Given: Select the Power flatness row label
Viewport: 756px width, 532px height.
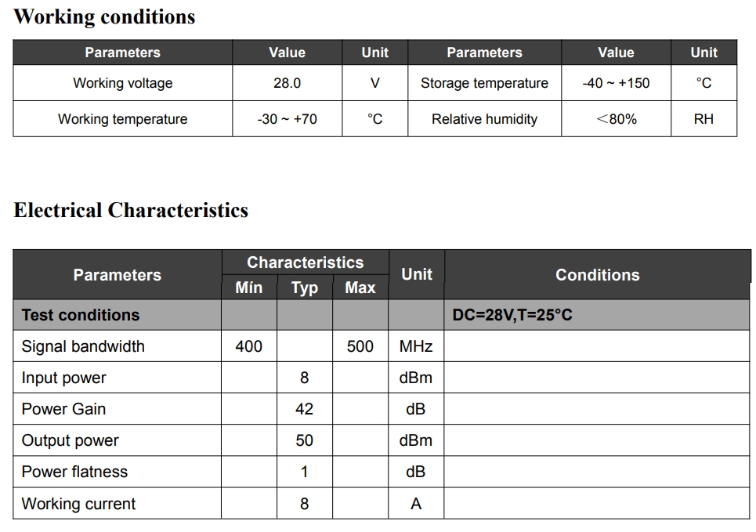Looking at the screenshot, I should [x=74, y=472].
